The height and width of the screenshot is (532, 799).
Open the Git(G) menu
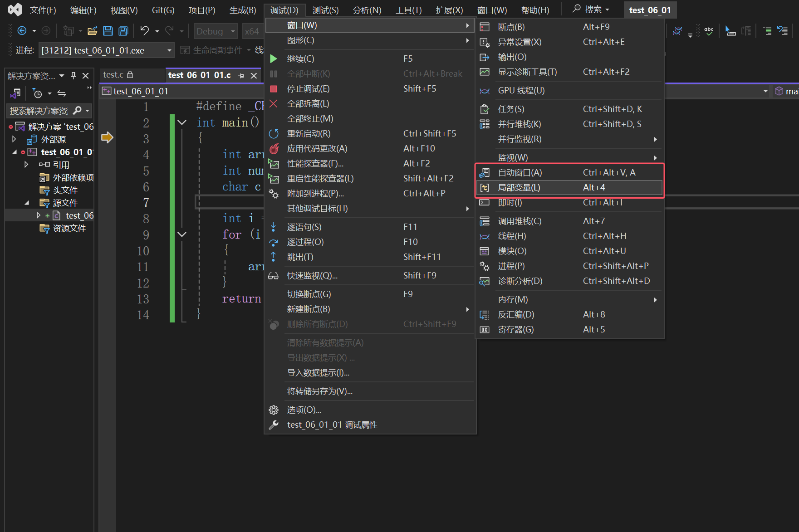tap(163, 10)
